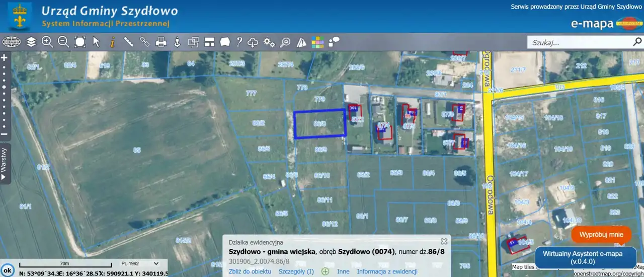Image resolution: width=644 pixels, height=277 pixels.
Task: Select the ruler measurement tool
Action: click(x=128, y=42)
